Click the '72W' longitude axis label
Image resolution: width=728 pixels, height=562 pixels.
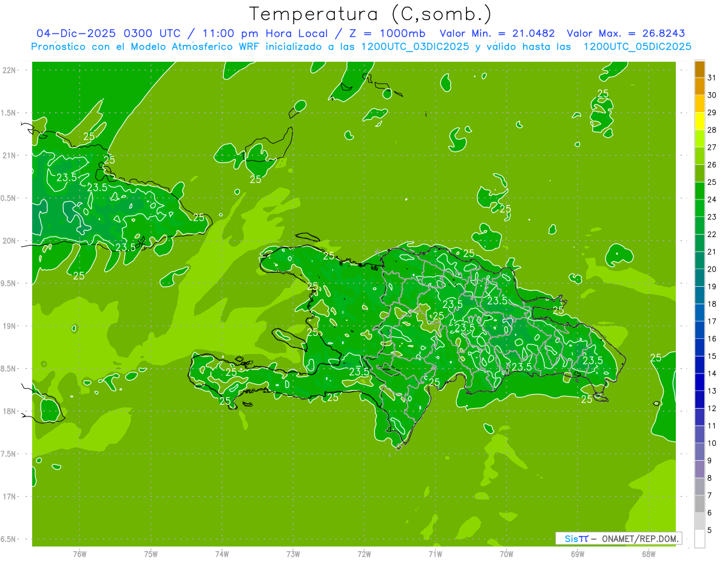tap(365, 554)
